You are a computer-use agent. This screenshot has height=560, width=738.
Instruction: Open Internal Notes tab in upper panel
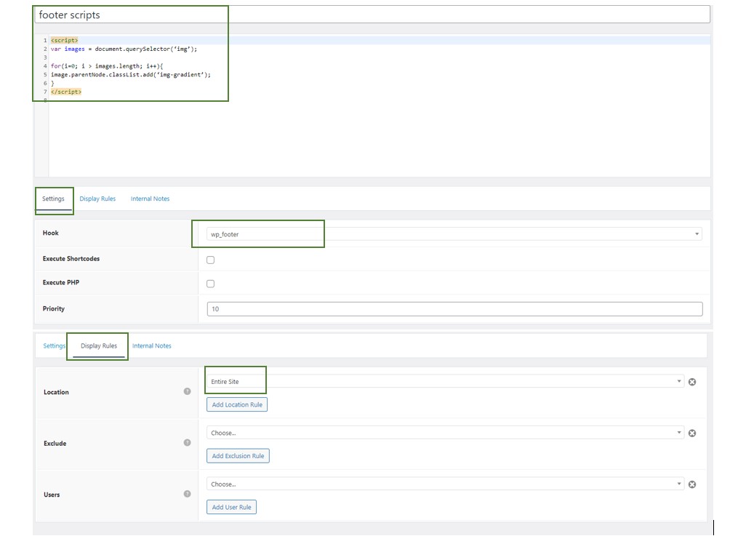150,199
